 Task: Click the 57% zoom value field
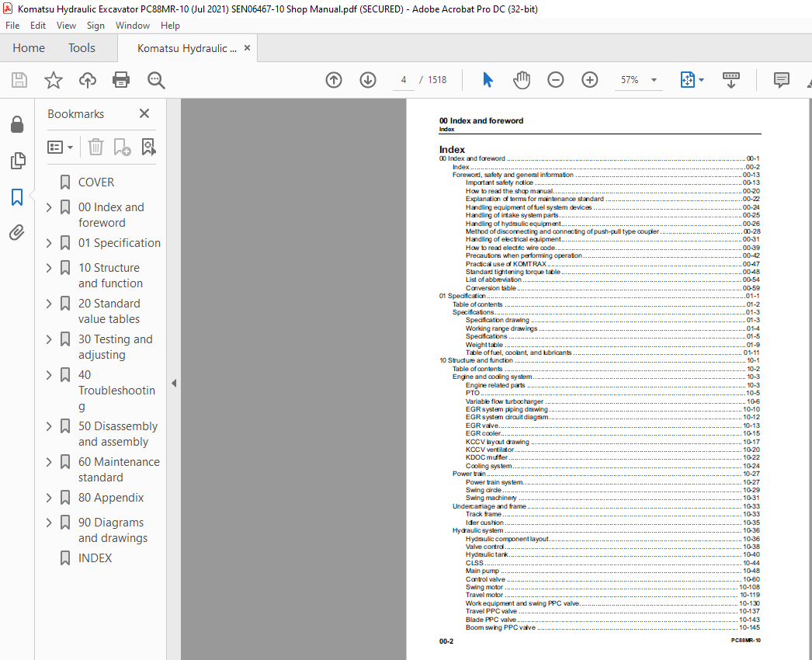click(630, 80)
